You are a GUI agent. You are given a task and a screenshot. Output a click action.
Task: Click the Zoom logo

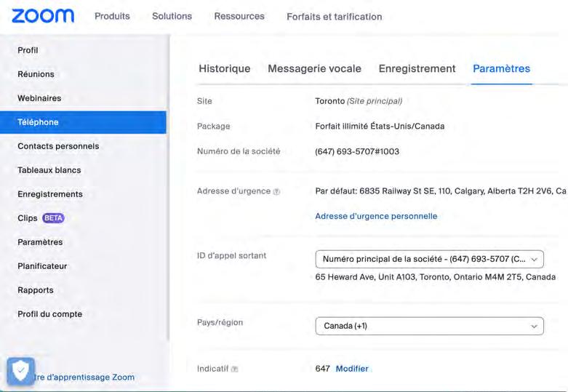coord(43,16)
